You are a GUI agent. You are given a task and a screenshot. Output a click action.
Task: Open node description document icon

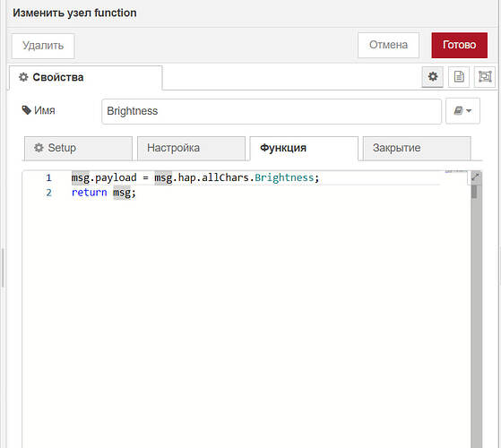[459, 77]
